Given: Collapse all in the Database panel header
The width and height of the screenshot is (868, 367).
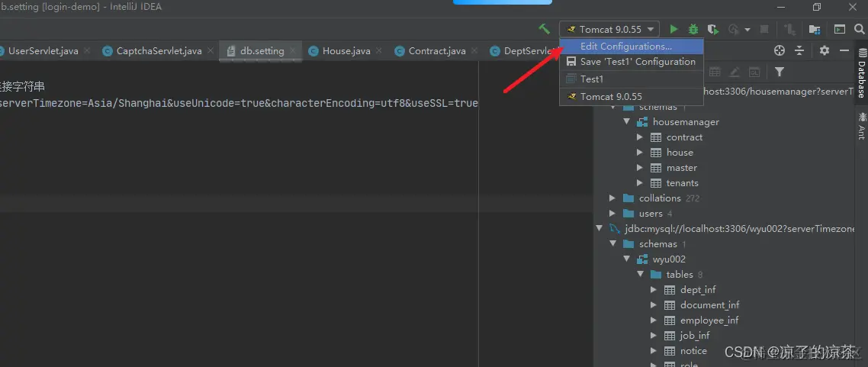Looking at the screenshot, I should tap(799, 51).
